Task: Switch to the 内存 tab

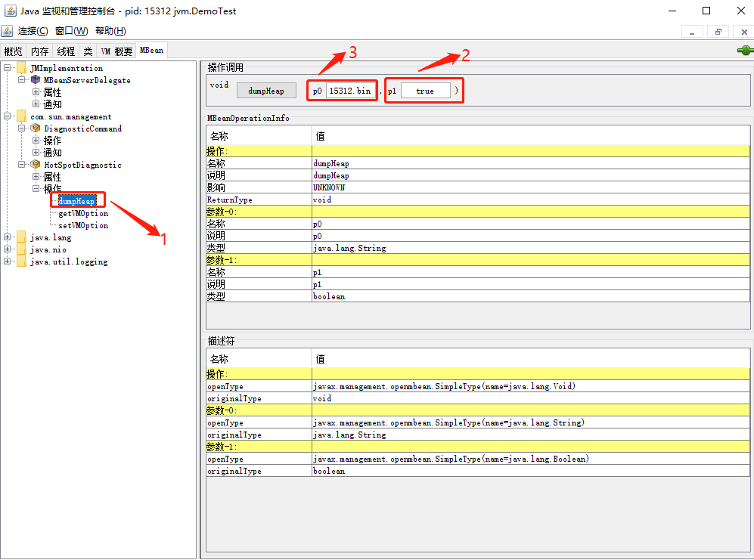Action: click(40, 51)
